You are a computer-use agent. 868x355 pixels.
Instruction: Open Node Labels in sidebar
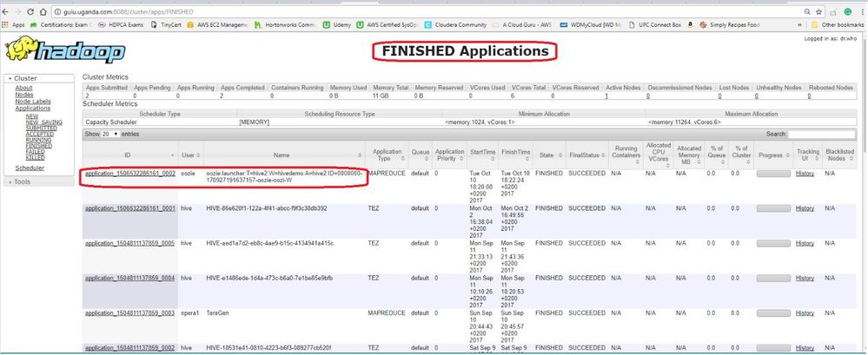pyautogui.click(x=33, y=102)
